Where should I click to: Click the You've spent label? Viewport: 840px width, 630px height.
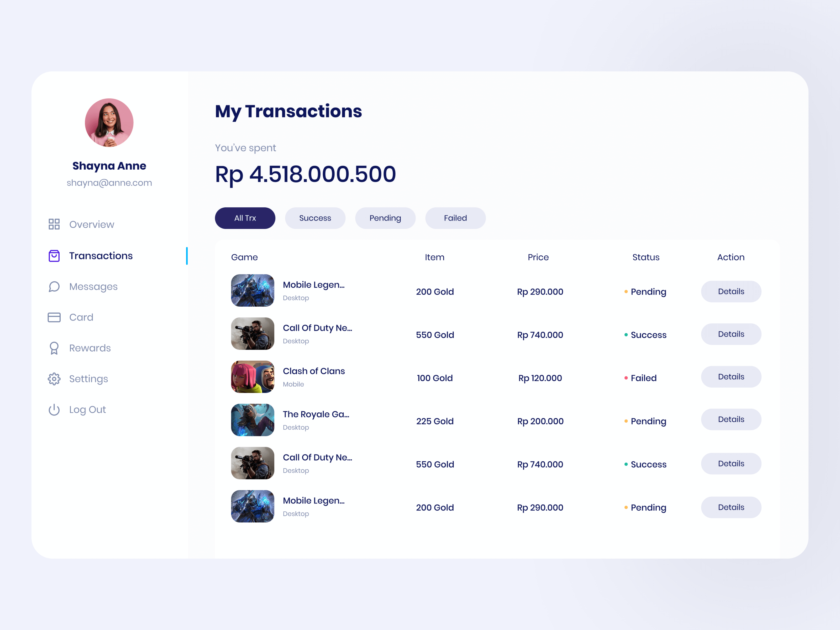245,148
